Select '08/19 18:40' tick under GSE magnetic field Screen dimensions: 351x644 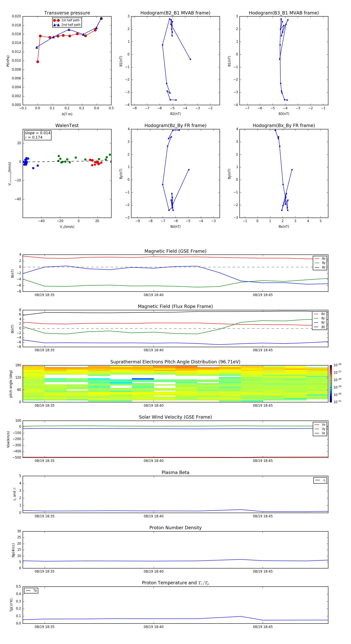(x=153, y=295)
